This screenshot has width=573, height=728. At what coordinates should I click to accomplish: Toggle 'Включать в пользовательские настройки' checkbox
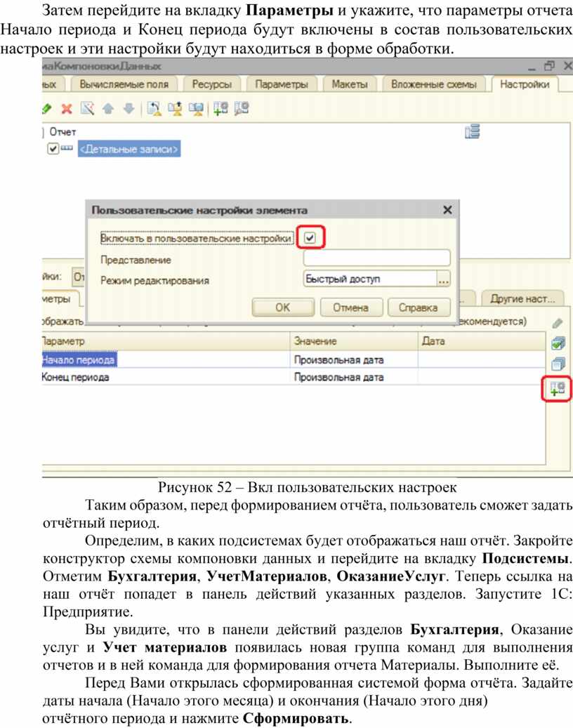pyautogui.click(x=310, y=238)
